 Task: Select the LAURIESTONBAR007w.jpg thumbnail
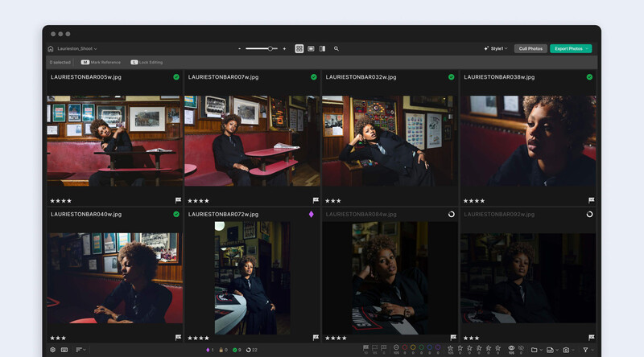pos(252,141)
